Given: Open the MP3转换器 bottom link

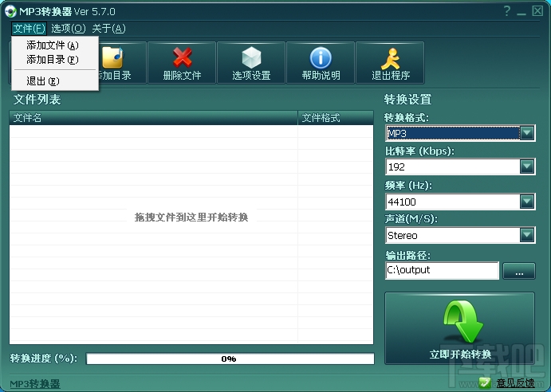Looking at the screenshot, I should pos(35,384).
